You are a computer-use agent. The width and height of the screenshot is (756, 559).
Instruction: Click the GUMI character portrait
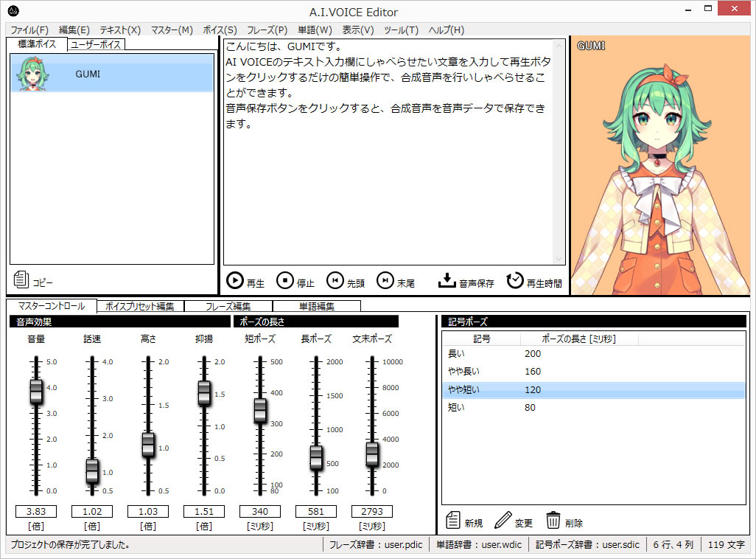(x=662, y=165)
